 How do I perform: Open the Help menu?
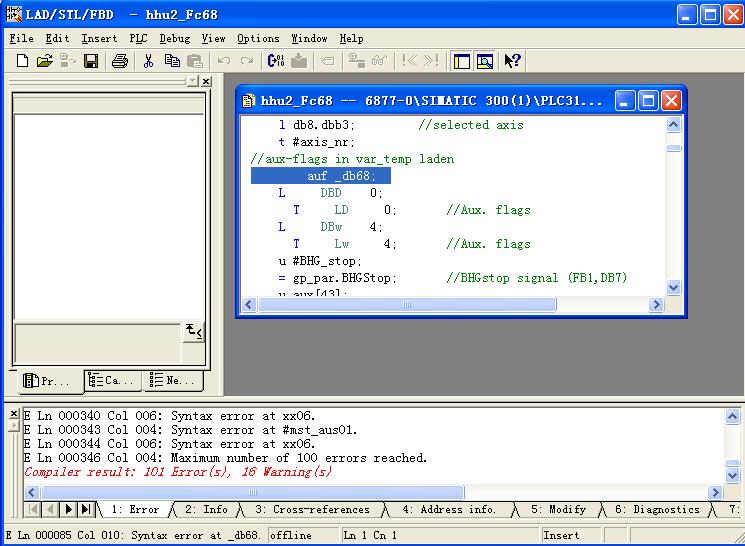(351, 38)
